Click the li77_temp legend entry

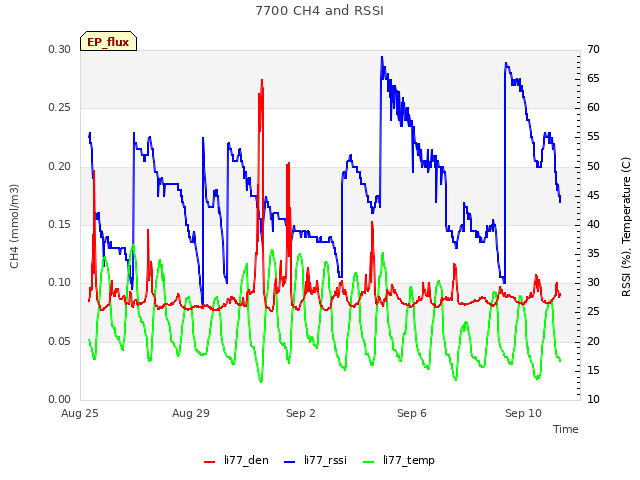coord(399,460)
